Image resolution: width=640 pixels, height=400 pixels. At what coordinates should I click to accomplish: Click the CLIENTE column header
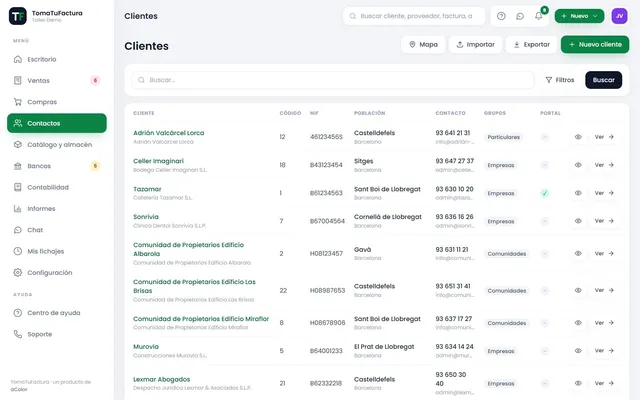click(144, 113)
